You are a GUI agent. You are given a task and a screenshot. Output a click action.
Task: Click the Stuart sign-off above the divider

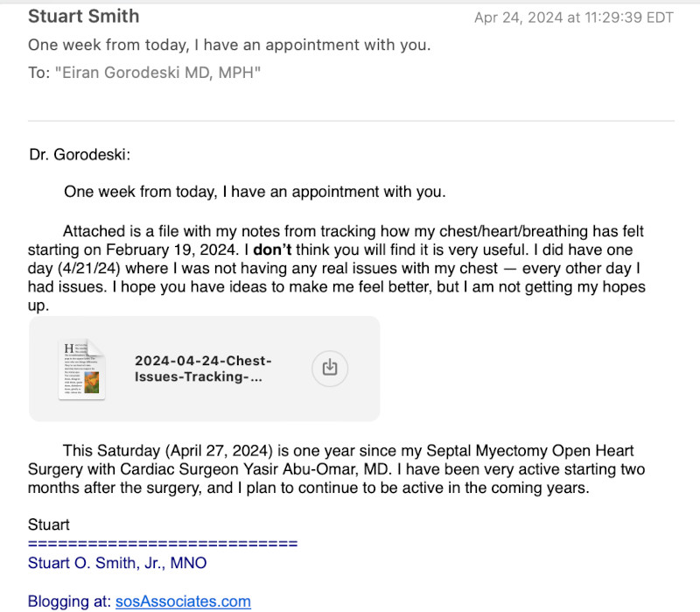49,525
